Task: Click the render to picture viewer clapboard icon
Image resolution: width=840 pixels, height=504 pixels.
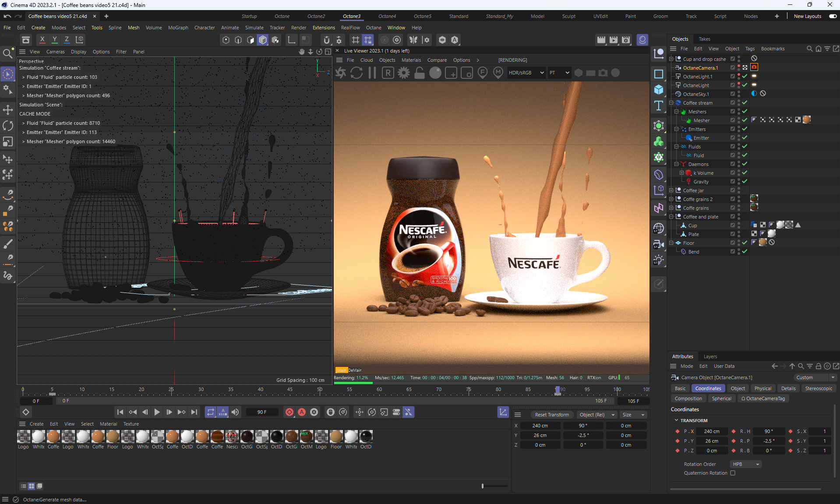Action: point(614,40)
